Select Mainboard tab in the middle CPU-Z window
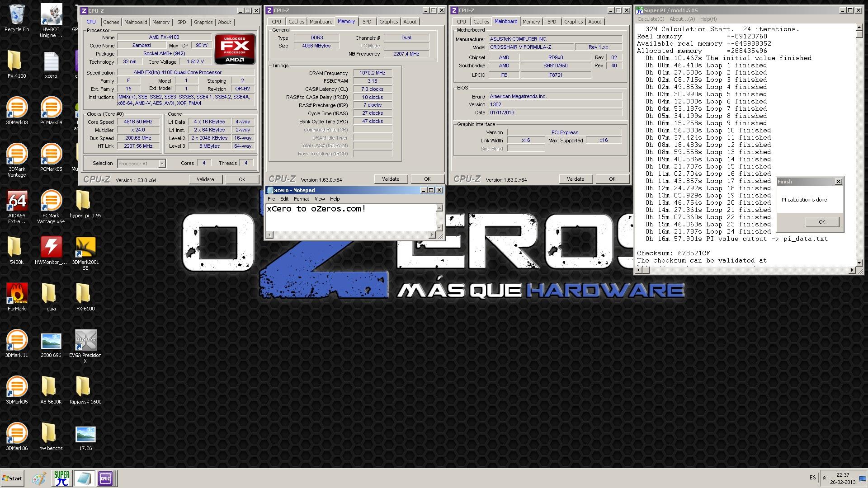 (321, 22)
